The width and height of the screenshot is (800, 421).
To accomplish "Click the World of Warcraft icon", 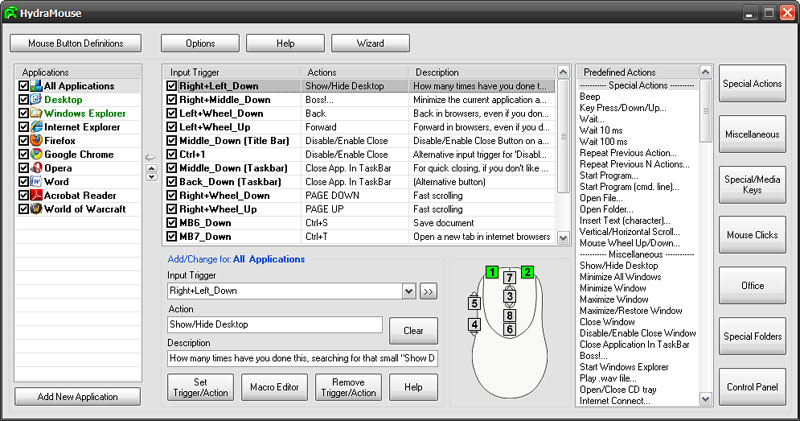I will tap(36, 209).
